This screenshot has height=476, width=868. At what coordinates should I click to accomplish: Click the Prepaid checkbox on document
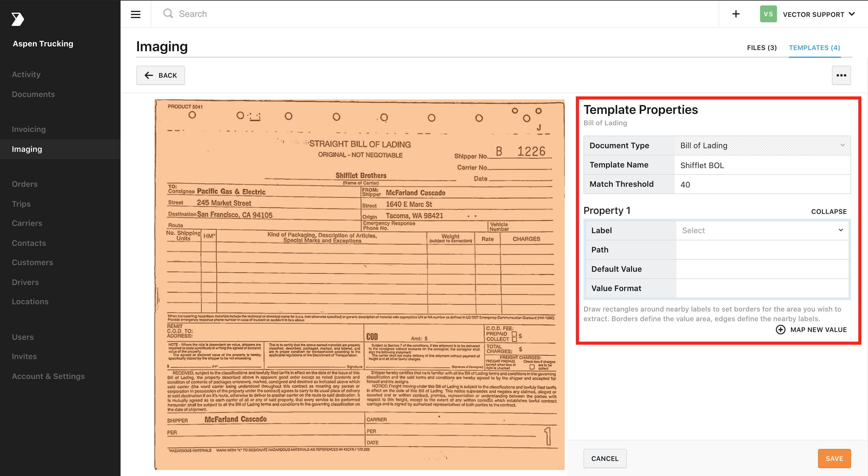pos(514,334)
